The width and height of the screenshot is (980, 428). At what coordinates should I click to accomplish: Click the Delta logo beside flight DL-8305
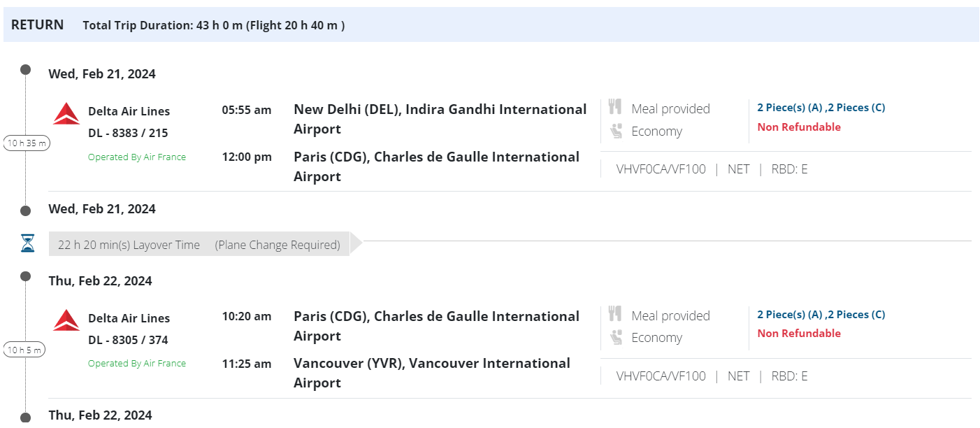pos(66,320)
